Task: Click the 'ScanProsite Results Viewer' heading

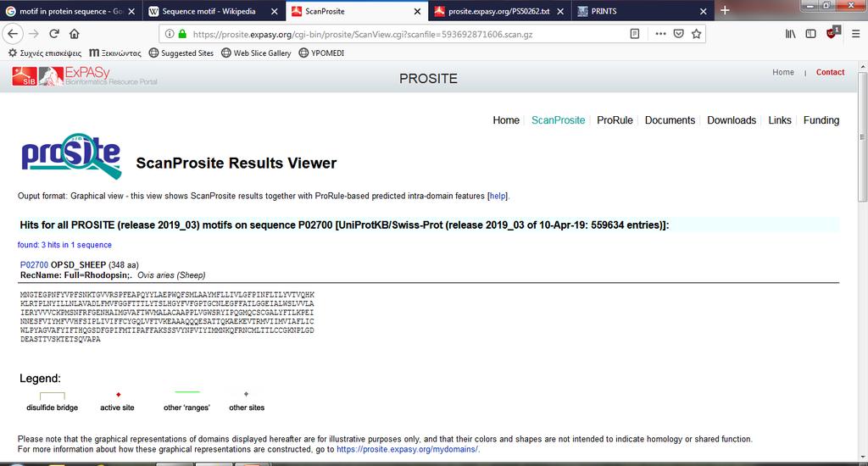Action: coord(236,164)
